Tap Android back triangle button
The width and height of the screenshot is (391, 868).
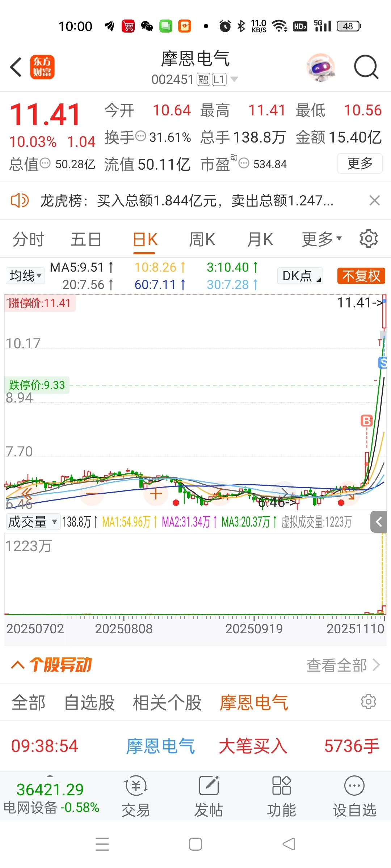[x=289, y=844]
